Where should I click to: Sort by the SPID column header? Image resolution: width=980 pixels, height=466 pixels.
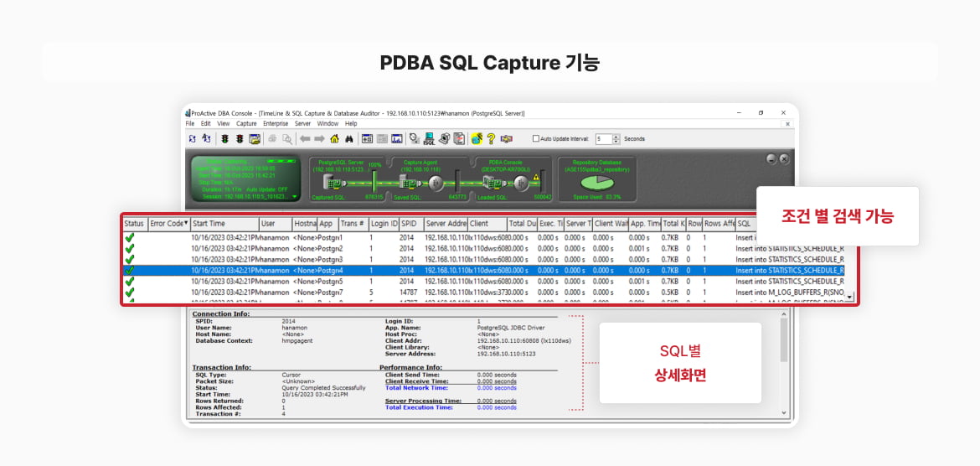[411, 223]
